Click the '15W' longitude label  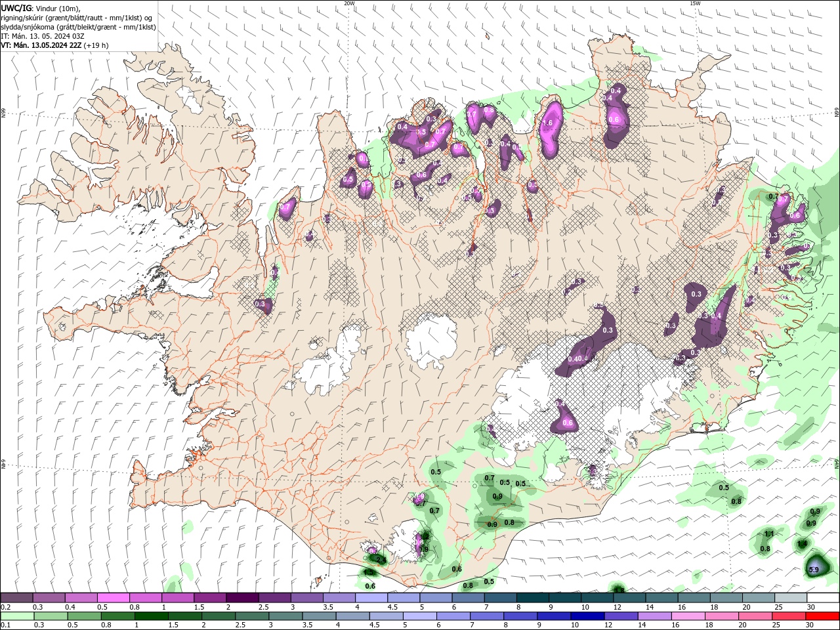(x=695, y=3)
